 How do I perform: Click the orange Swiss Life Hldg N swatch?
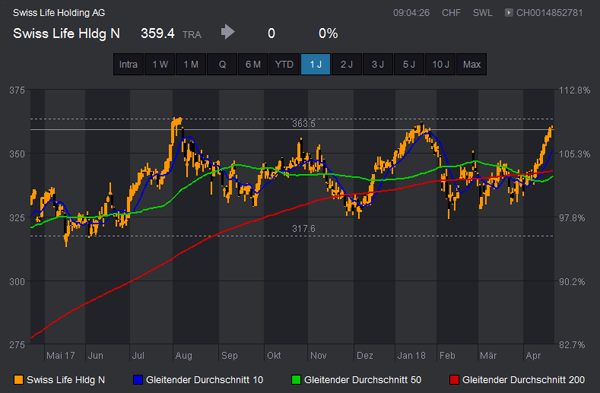point(18,380)
